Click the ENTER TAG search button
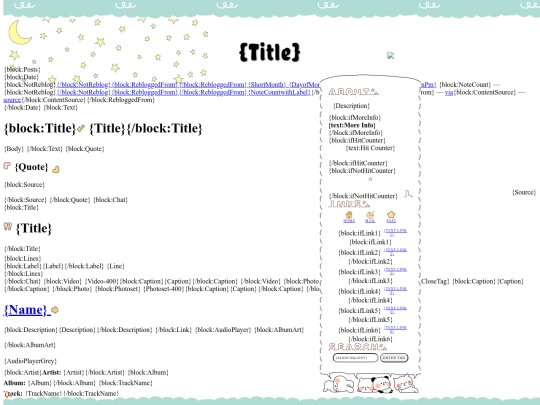 [x=394, y=358]
